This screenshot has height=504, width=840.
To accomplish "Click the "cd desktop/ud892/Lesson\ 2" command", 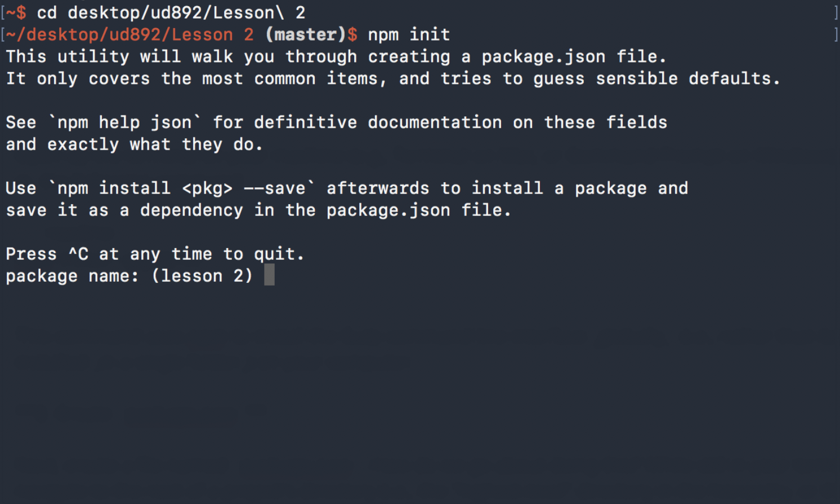I will (171, 12).
